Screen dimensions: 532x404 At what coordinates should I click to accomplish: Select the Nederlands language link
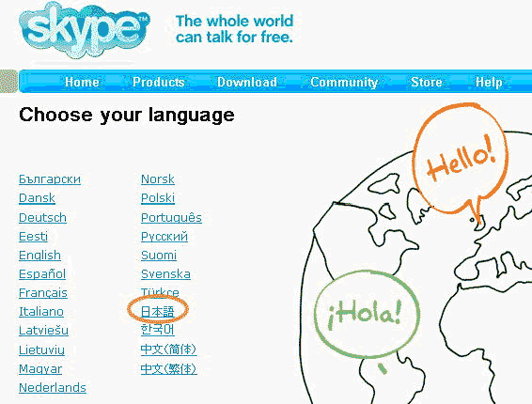click(53, 387)
